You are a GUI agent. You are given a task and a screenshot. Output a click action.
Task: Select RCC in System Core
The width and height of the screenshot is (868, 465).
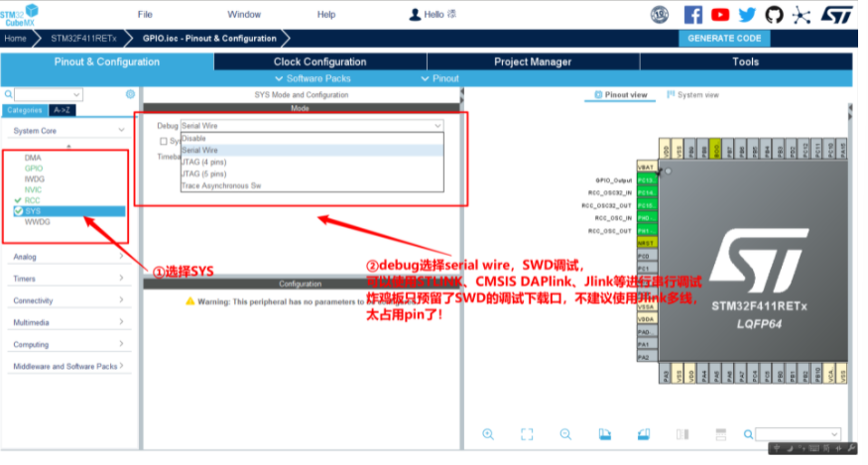click(x=32, y=200)
